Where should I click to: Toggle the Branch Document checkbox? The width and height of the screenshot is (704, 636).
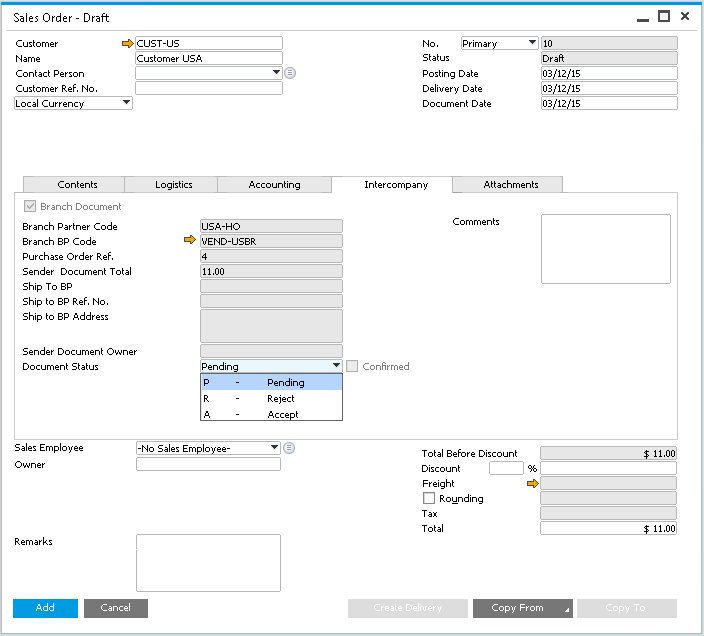30,206
